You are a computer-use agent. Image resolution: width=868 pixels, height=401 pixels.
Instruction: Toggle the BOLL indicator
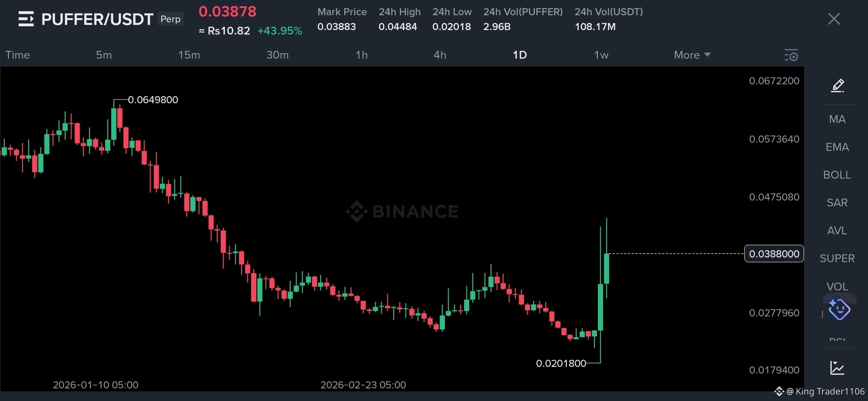pyautogui.click(x=837, y=175)
